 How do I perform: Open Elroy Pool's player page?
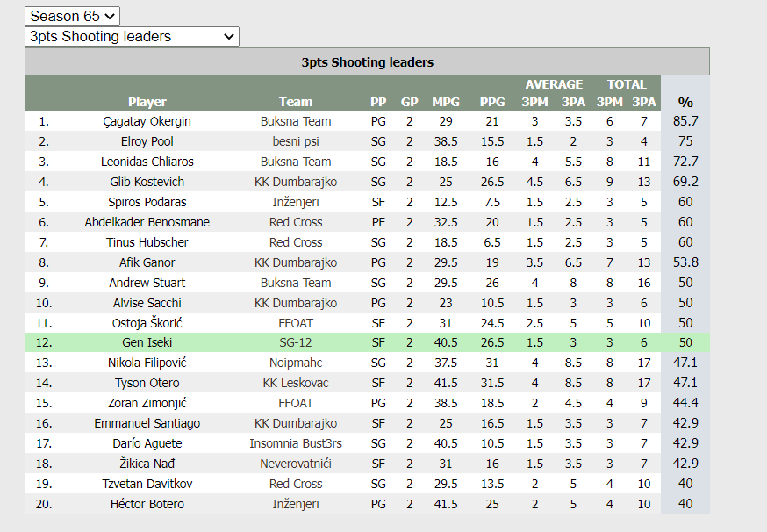coord(147,141)
